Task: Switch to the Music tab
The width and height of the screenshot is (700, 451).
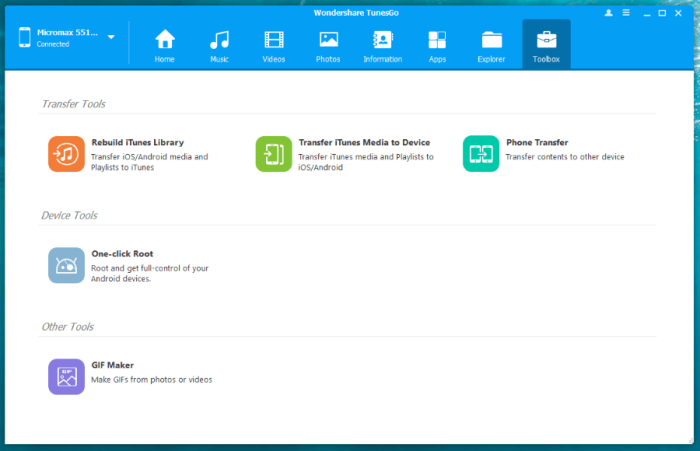Action: 219,45
